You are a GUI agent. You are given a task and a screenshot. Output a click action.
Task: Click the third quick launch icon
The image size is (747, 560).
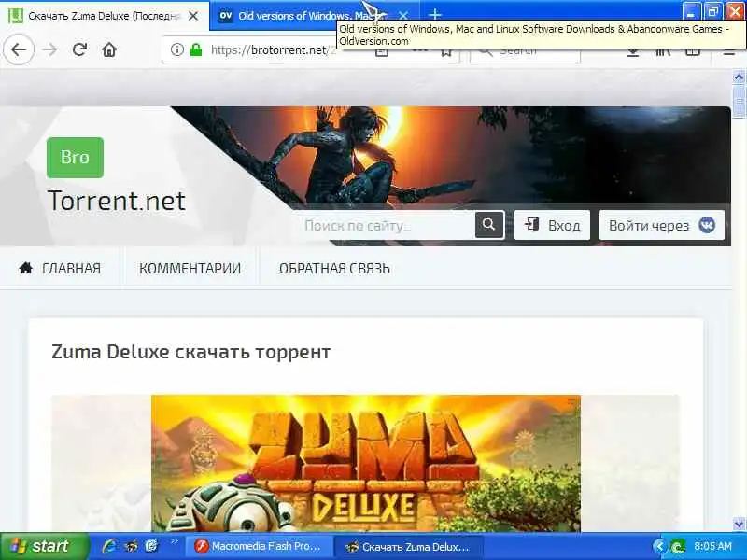(x=151, y=546)
